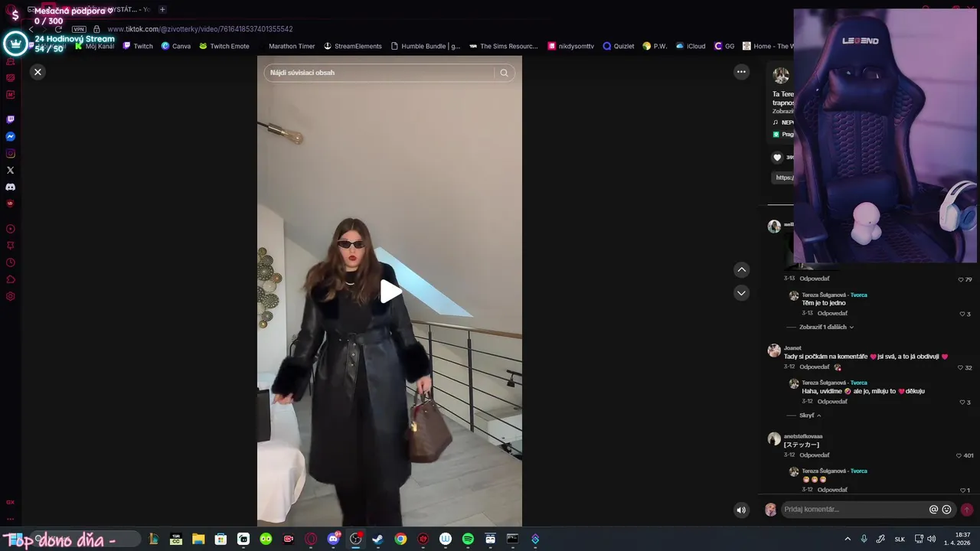The height and width of the screenshot is (551, 980).
Task: Reply to Joanet's comment via 'Odpovedať'
Action: 814,367
